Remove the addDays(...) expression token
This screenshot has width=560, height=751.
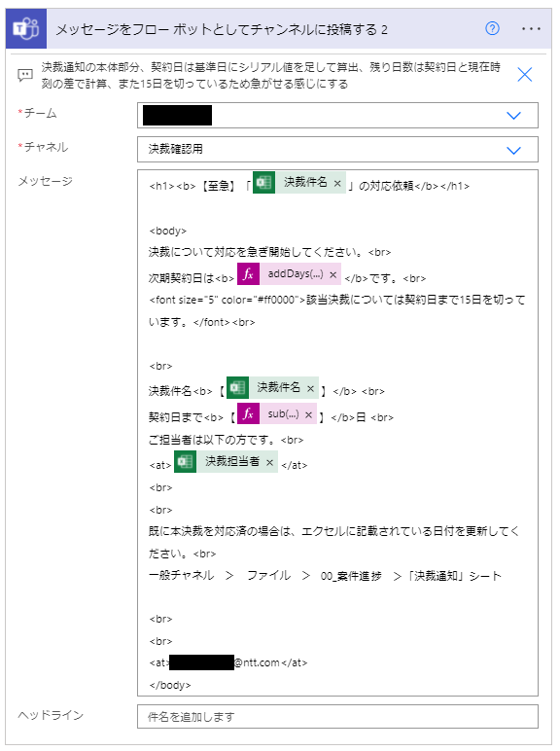tap(333, 275)
